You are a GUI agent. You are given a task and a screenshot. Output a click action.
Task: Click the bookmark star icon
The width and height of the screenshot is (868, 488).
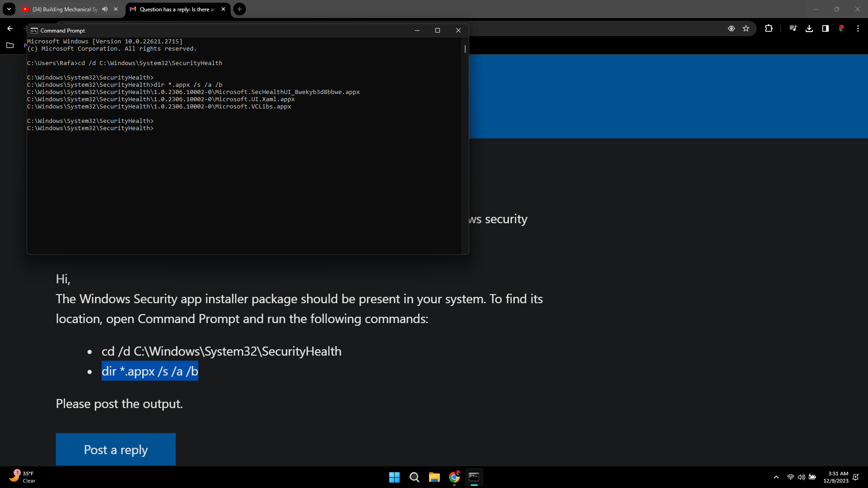[746, 28]
